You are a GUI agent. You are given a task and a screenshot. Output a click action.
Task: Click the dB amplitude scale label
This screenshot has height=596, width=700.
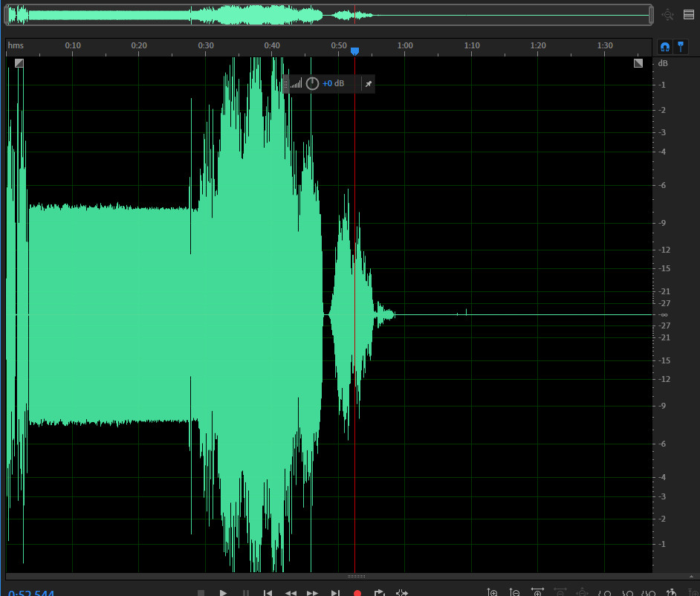tap(663, 63)
